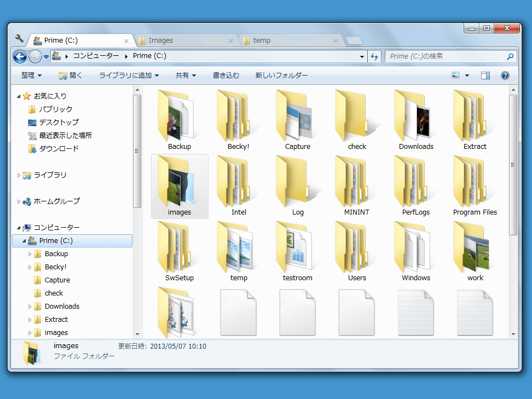Open ライブラリに追加 dropdown menu

pyautogui.click(x=129, y=76)
